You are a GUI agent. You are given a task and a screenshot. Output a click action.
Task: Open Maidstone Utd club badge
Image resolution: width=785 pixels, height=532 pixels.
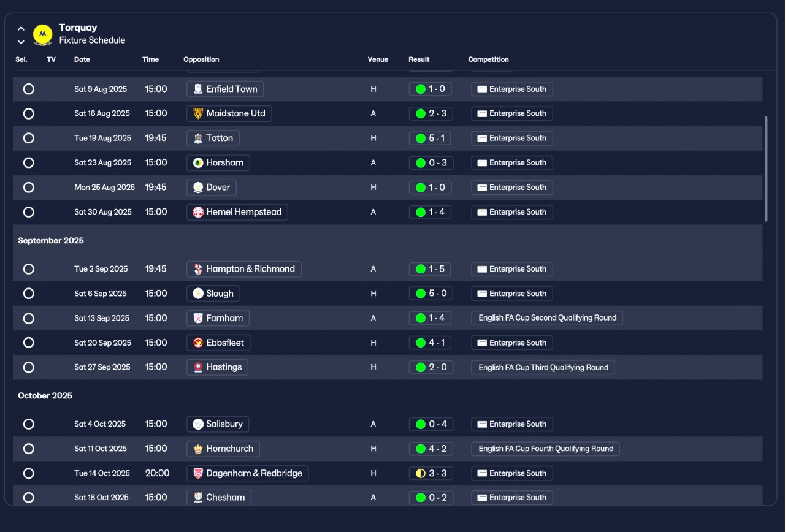click(x=197, y=113)
